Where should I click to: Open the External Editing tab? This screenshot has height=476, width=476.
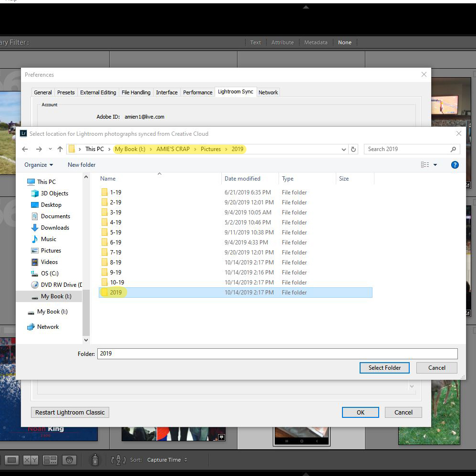[x=98, y=92]
